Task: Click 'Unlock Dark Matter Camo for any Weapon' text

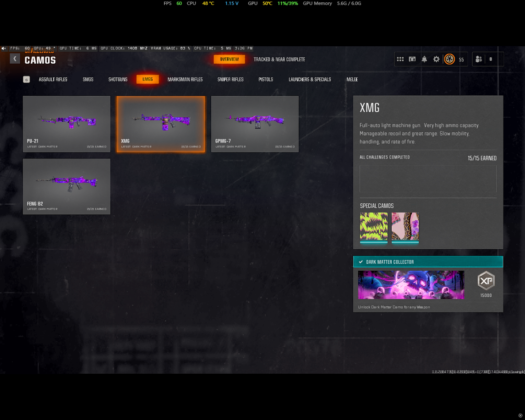Action: 394,307
